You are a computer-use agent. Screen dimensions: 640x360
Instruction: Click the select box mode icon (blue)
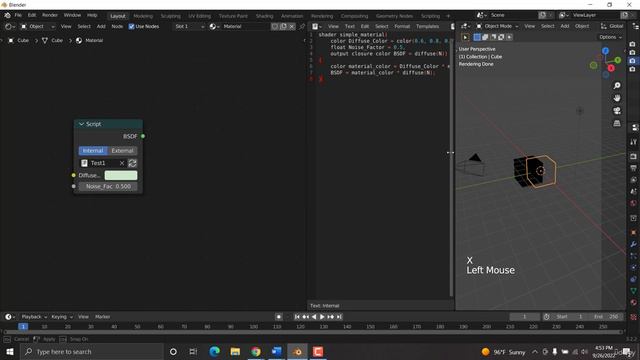[x=477, y=37]
